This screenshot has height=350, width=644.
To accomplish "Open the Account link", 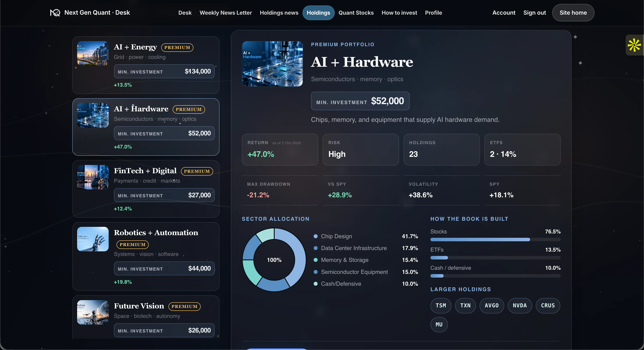I will (x=504, y=12).
